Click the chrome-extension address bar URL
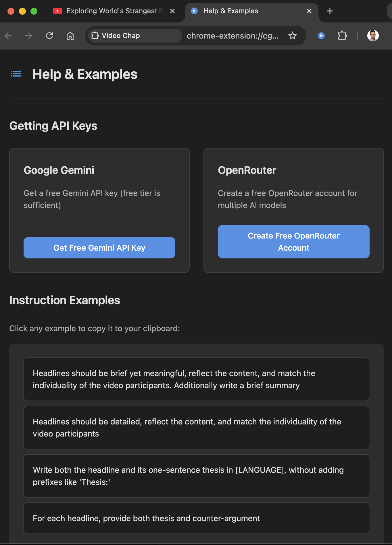The height and width of the screenshot is (545, 392). click(232, 36)
